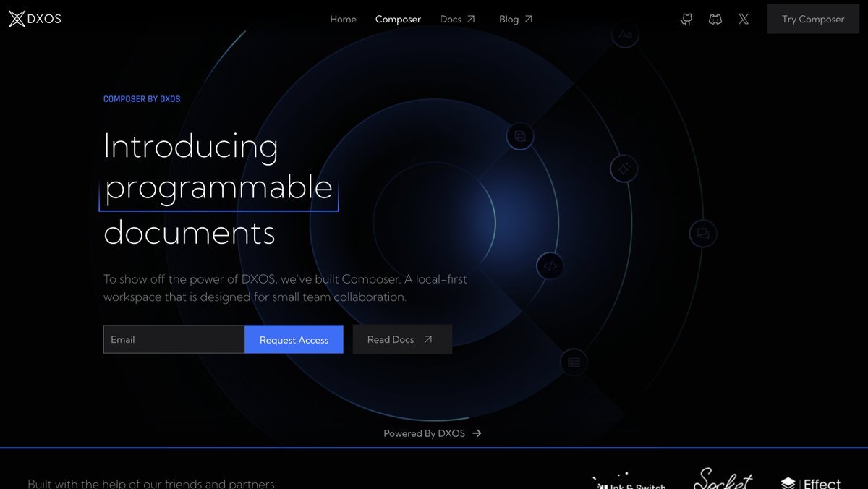Select the table list orbit icon
Screen dimensions: 868x489
coord(574,362)
